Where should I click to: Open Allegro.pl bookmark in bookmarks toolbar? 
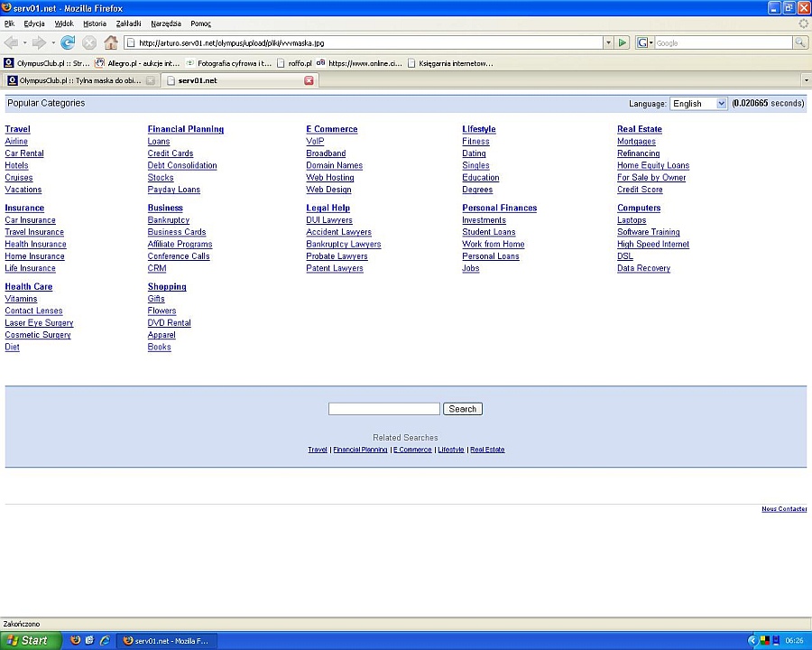click(x=138, y=63)
